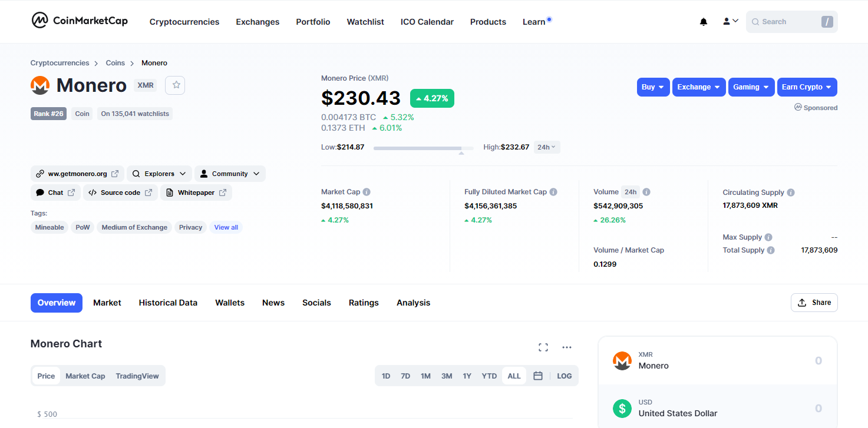Switch to the Ratings tab
Screen dimensions: 868x428
point(364,303)
